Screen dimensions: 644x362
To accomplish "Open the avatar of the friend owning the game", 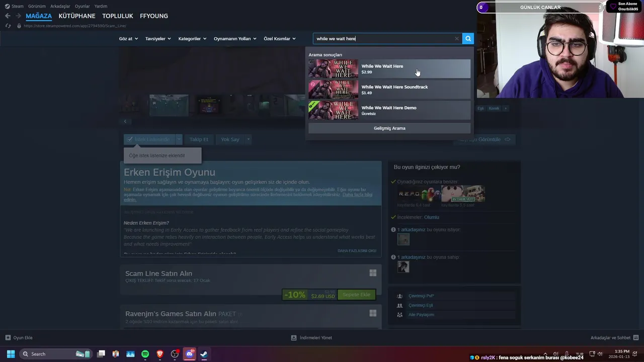I will (403, 267).
